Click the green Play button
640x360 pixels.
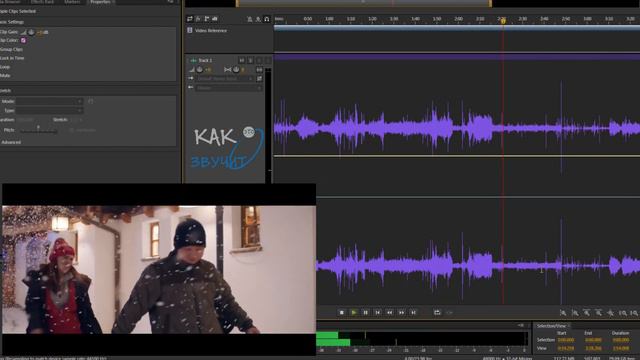(x=353, y=312)
